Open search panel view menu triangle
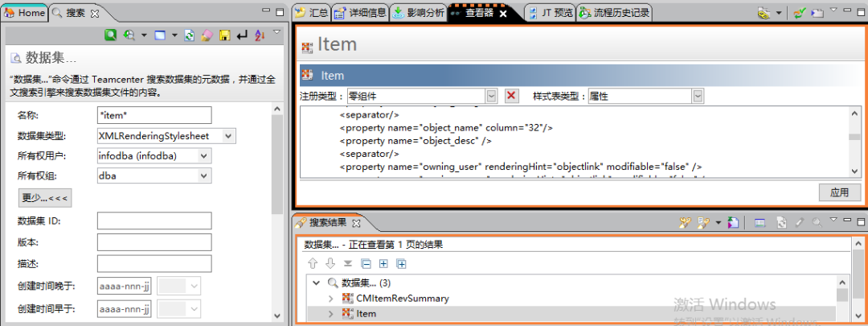 [x=276, y=32]
